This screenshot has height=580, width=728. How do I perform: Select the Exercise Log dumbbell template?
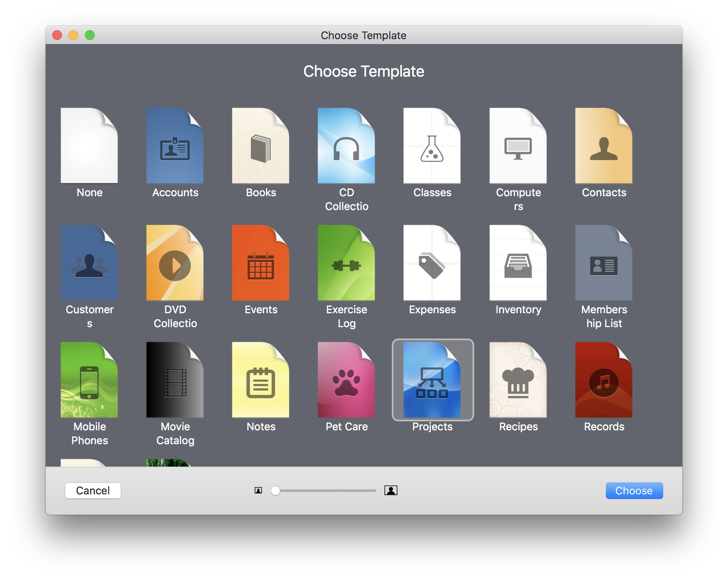pyautogui.click(x=346, y=263)
